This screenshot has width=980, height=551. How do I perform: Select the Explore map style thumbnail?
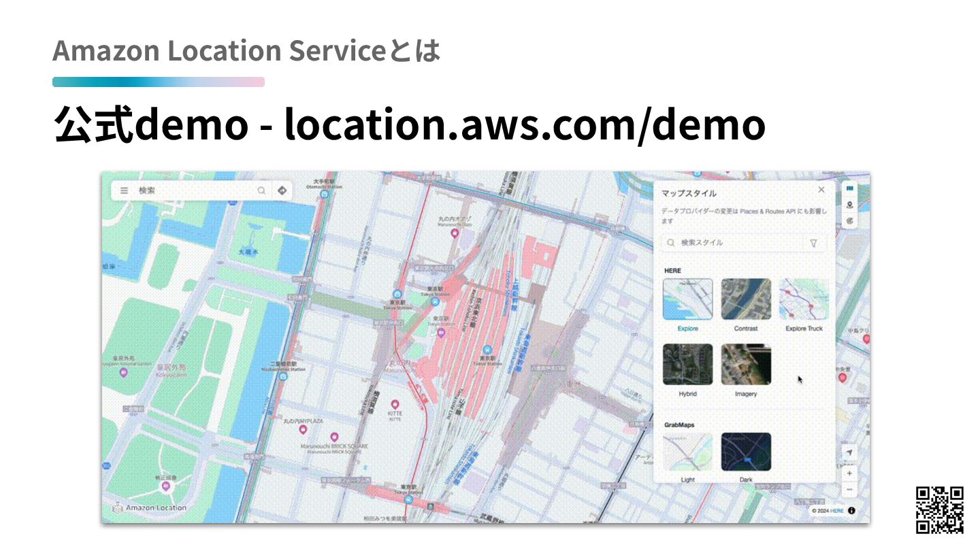[x=688, y=299]
